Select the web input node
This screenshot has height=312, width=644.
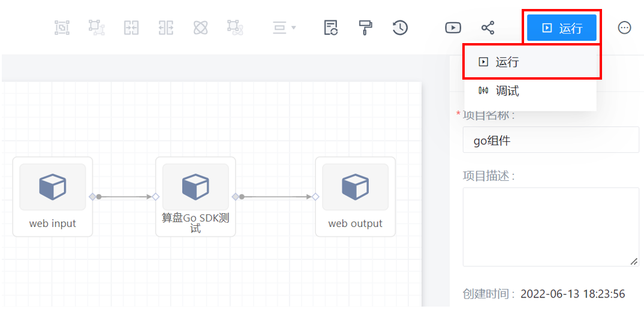[53, 196]
